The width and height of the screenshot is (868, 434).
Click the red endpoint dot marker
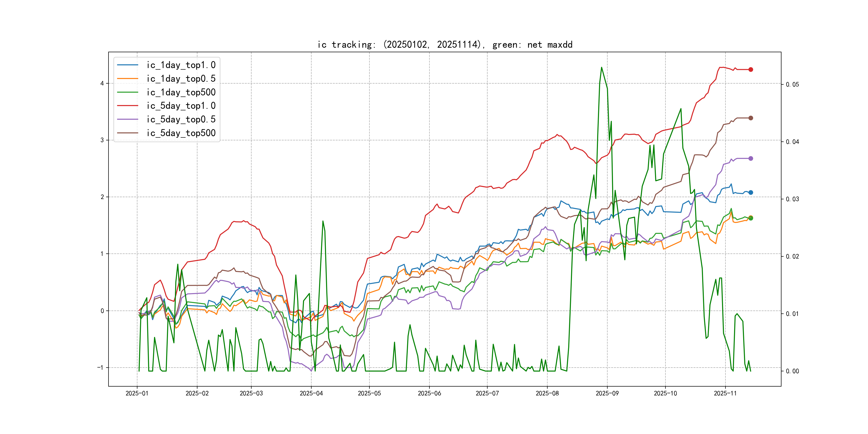tap(750, 69)
